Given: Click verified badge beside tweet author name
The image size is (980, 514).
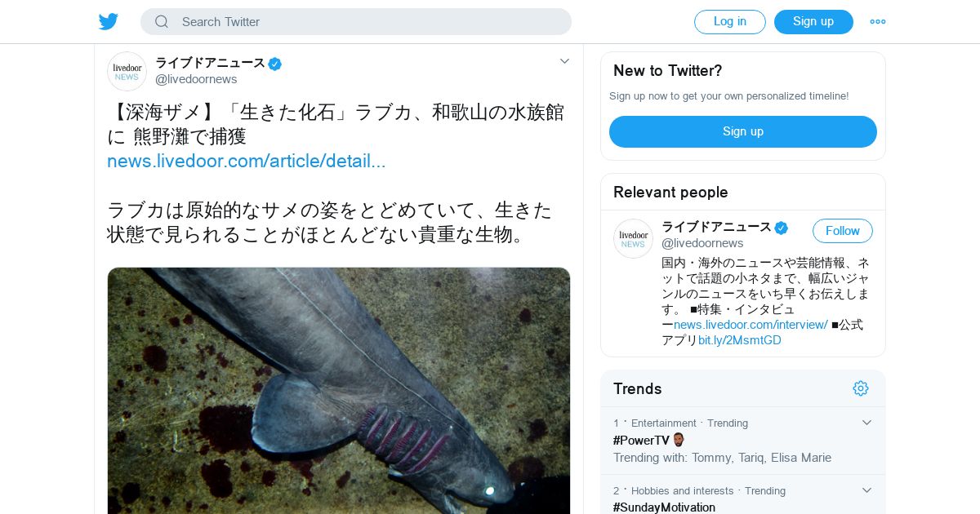Looking at the screenshot, I should 275,64.
